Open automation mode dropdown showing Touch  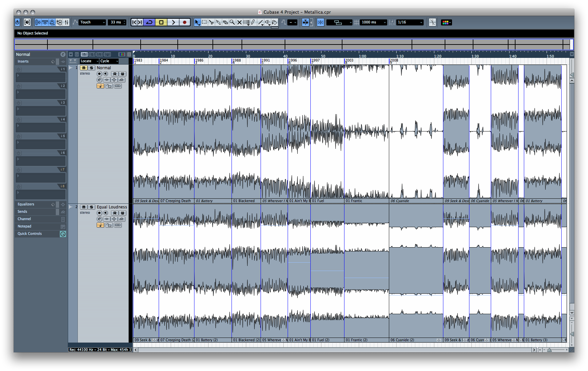(x=92, y=22)
